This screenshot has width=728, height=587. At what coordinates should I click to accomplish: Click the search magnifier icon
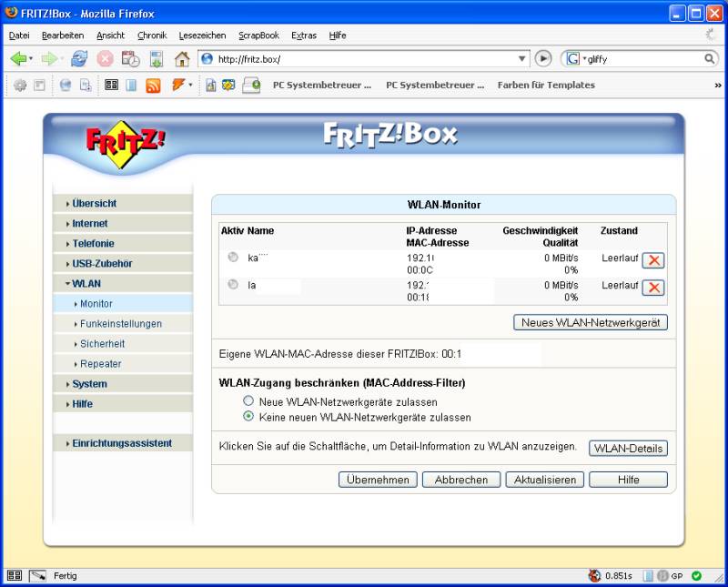coord(710,58)
